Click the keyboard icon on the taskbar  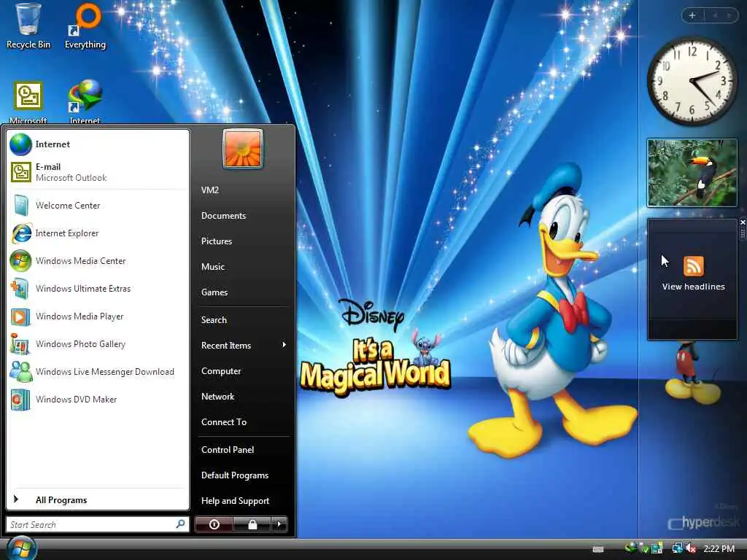coord(598,549)
